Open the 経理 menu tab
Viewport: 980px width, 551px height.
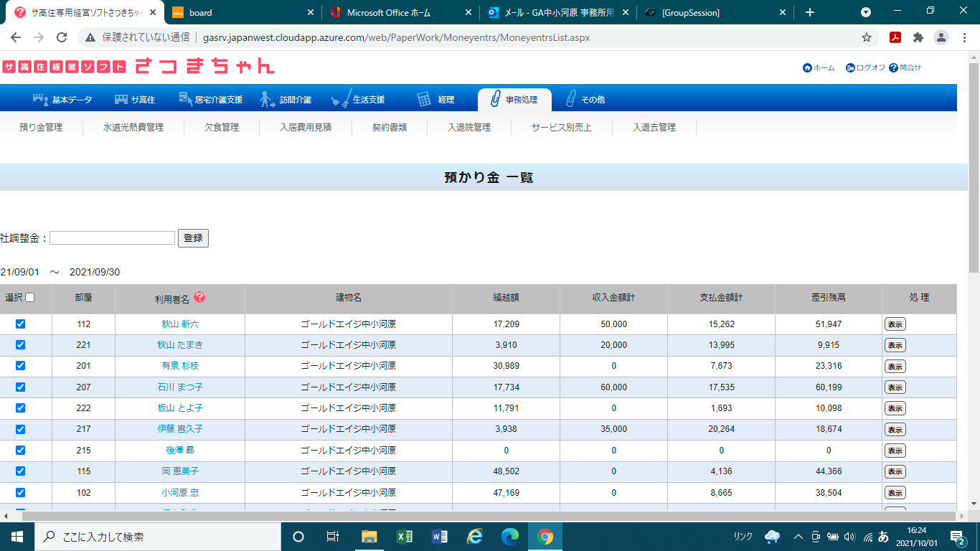click(436, 100)
